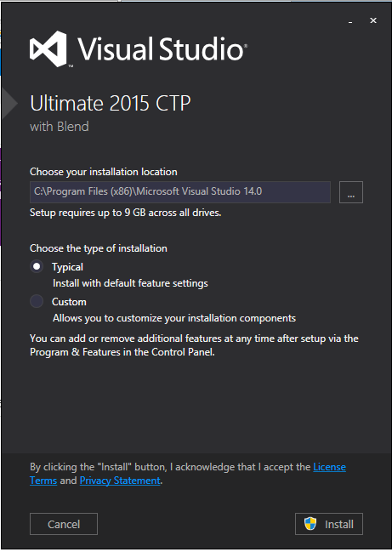Screen dimensions: 392x552
Task: Click the installation location path field
Action: pyautogui.click(x=180, y=192)
